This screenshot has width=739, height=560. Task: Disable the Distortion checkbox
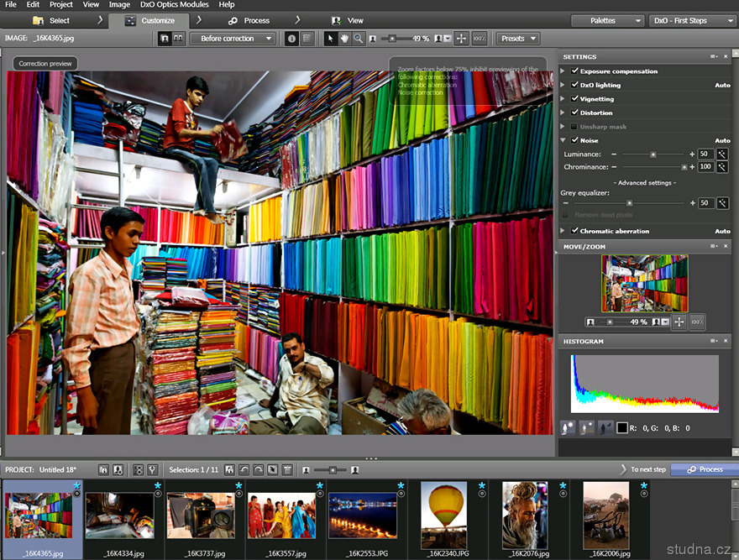coord(575,113)
